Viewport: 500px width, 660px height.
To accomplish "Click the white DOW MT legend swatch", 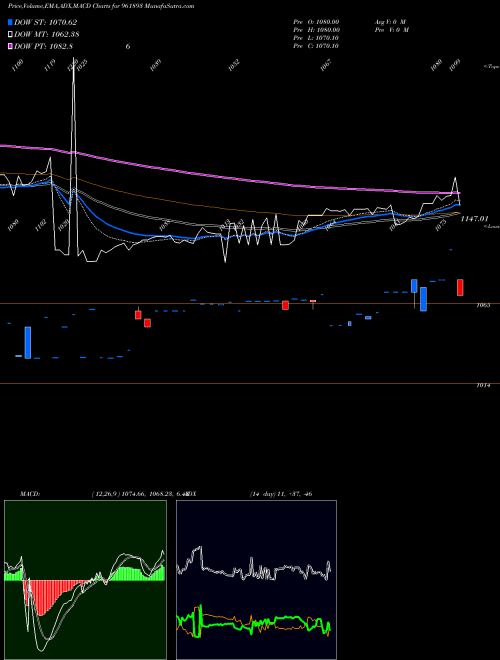I will click(x=10, y=35).
